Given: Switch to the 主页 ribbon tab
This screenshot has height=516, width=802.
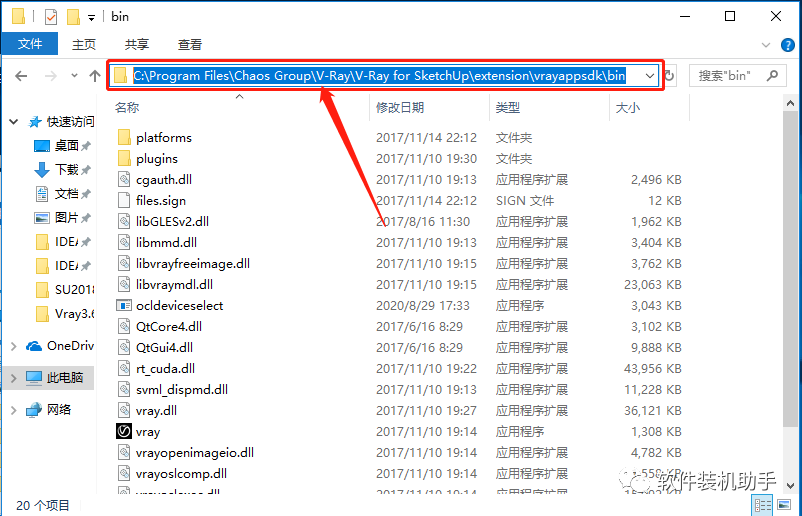Looking at the screenshot, I should 84,44.
